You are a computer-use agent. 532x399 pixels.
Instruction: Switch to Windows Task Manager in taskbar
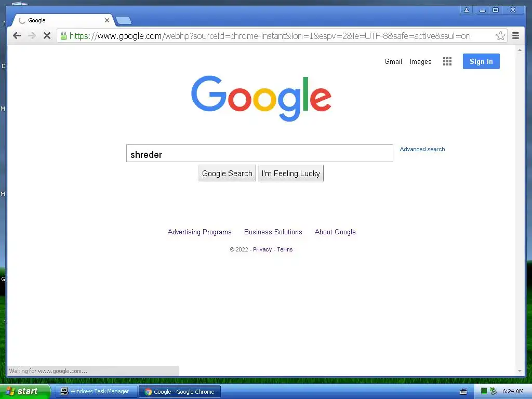[x=96, y=392]
